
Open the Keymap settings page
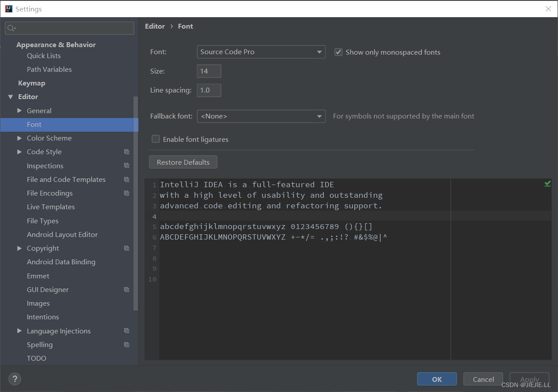pos(32,83)
